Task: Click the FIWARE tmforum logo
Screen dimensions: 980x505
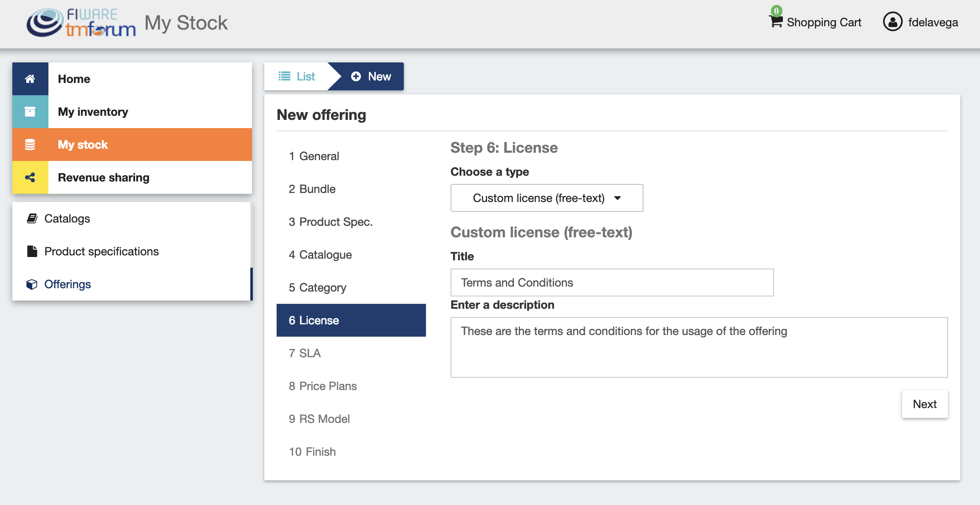Action: coord(81,23)
